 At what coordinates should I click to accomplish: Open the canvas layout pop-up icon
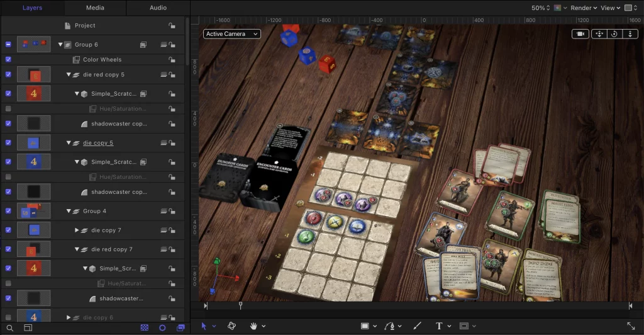coord(631,8)
